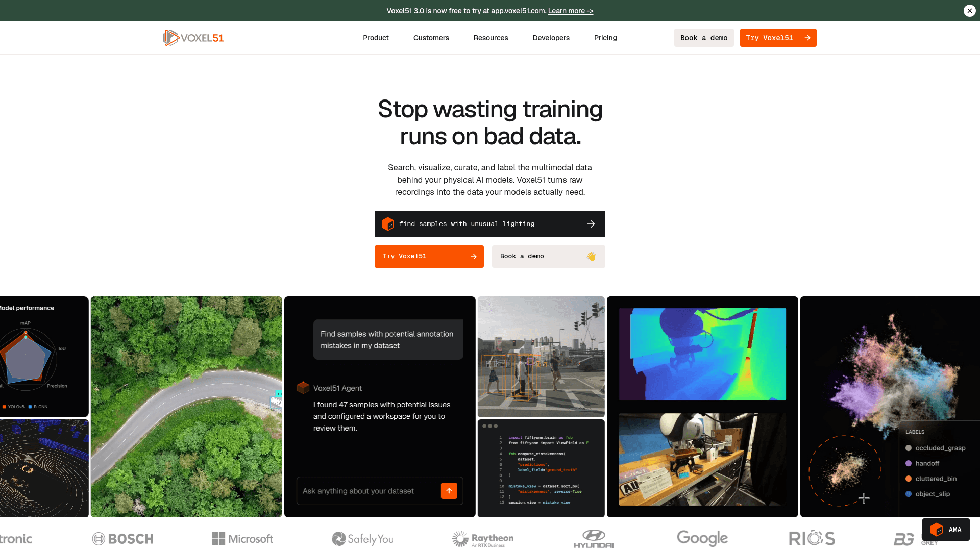The width and height of the screenshot is (980, 551).
Task: Select the object_slip label
Action: 927,494
